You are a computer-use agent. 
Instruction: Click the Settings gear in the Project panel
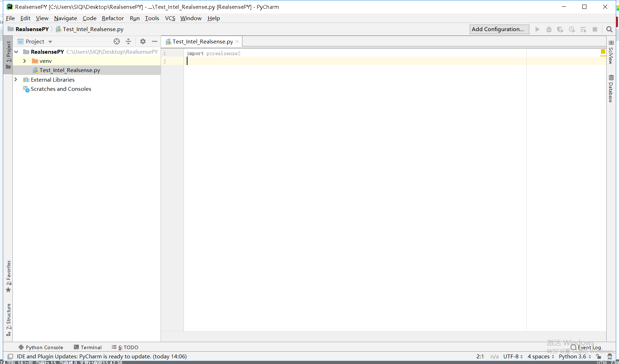143,41
